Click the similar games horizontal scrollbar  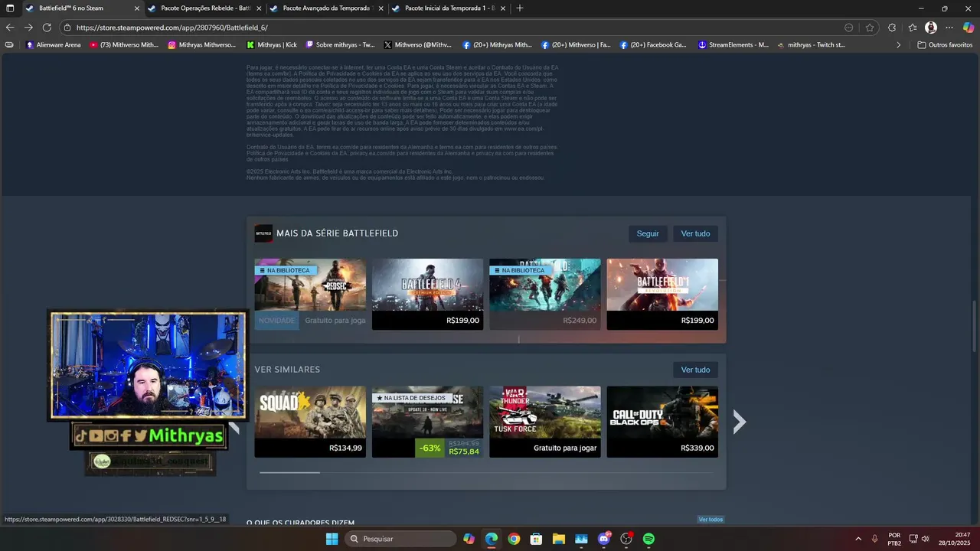(289, 473)
